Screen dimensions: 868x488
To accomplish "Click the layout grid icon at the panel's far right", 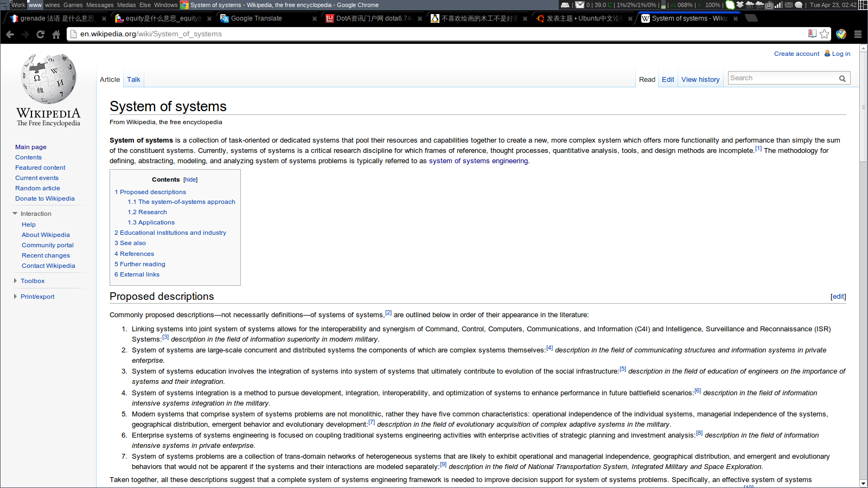I will pyautogui.click(x=863, y=5).
